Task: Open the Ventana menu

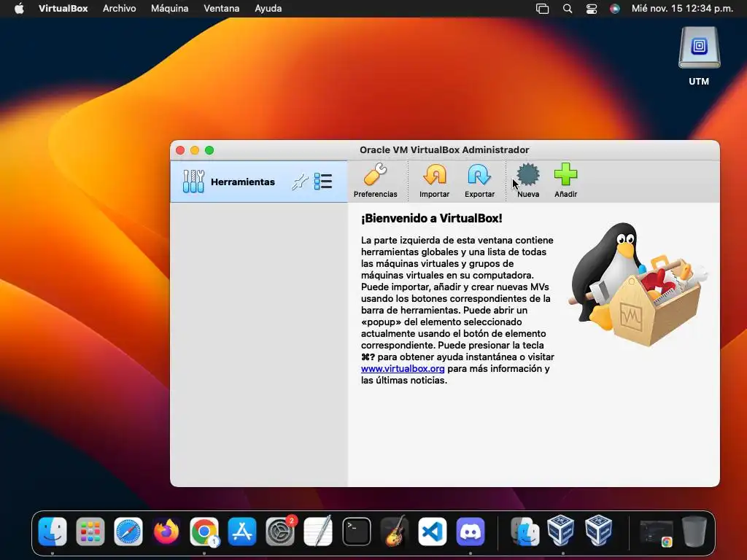Action: [x=222, y=9]
